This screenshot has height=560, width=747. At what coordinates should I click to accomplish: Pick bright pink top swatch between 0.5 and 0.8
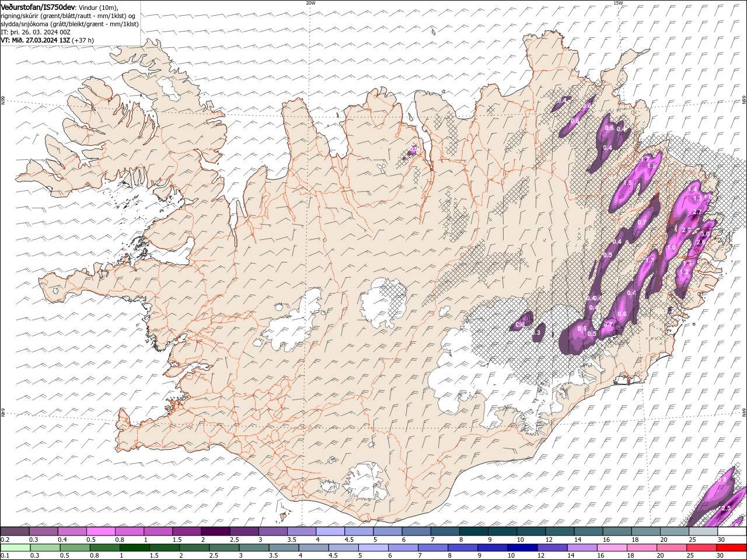pyautogui.click(x=100, y=531)
